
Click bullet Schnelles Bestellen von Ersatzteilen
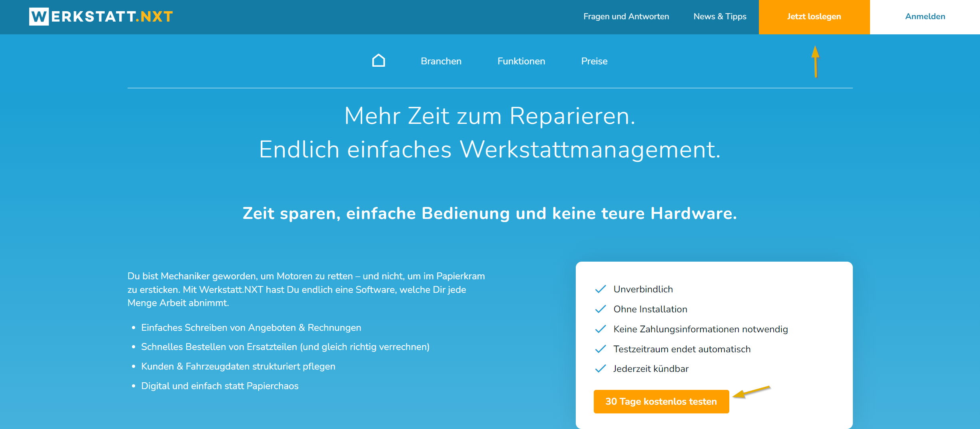[285, 347]
